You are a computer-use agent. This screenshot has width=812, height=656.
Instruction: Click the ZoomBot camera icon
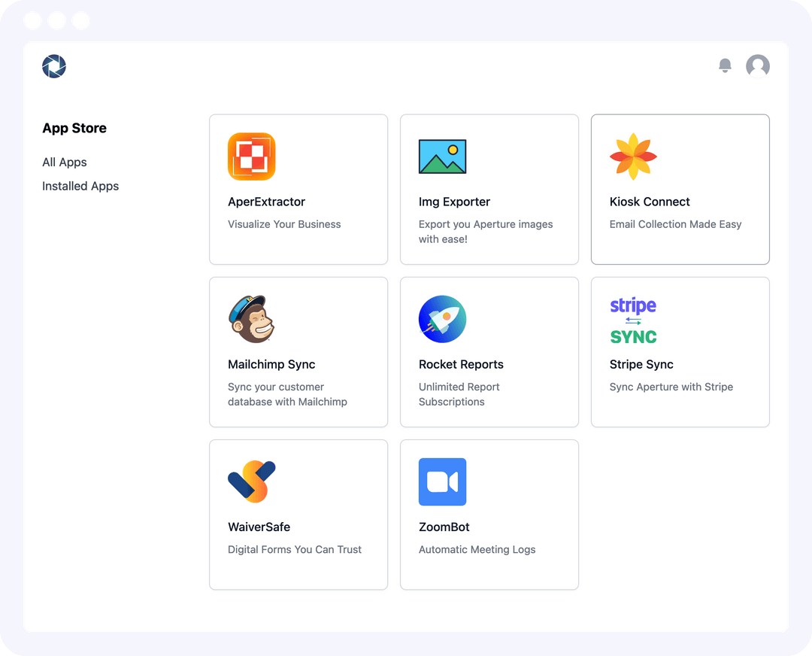(x=442, y=482)
